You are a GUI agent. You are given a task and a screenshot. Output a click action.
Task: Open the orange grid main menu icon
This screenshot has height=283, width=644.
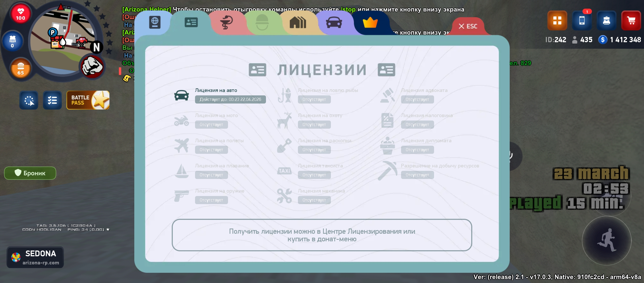click(x=557, y=20)
